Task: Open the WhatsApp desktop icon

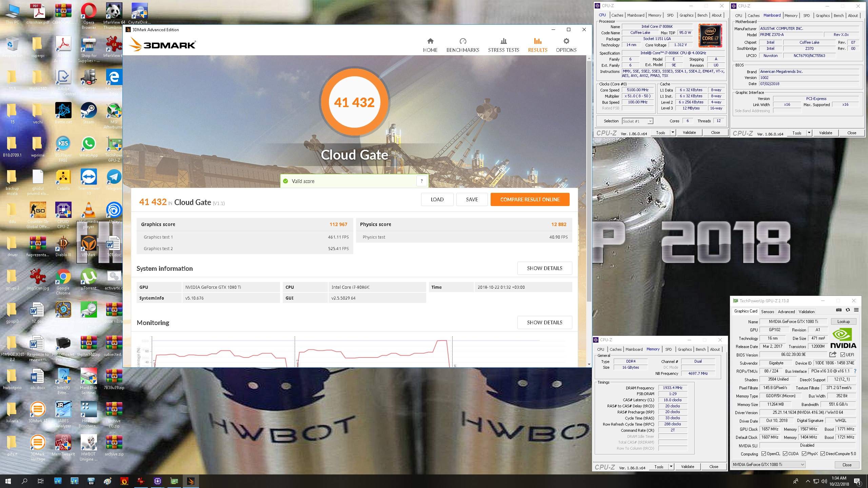Action: pos(88,147)
